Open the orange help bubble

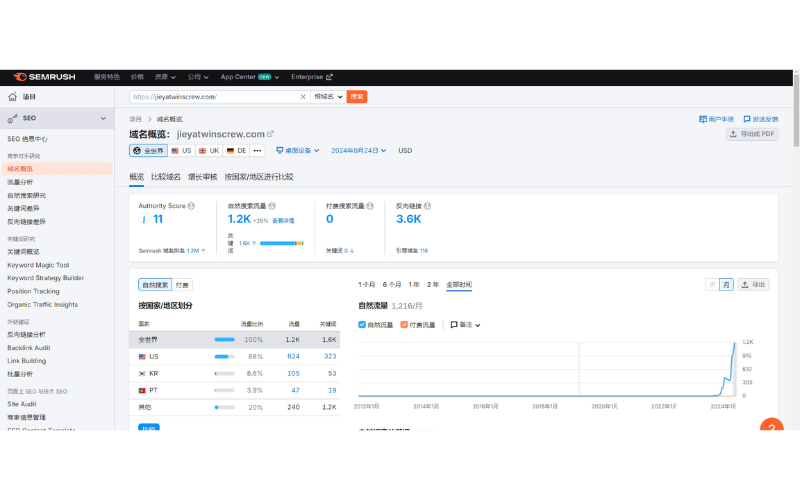pyautogui.click(x=771, y=424)
